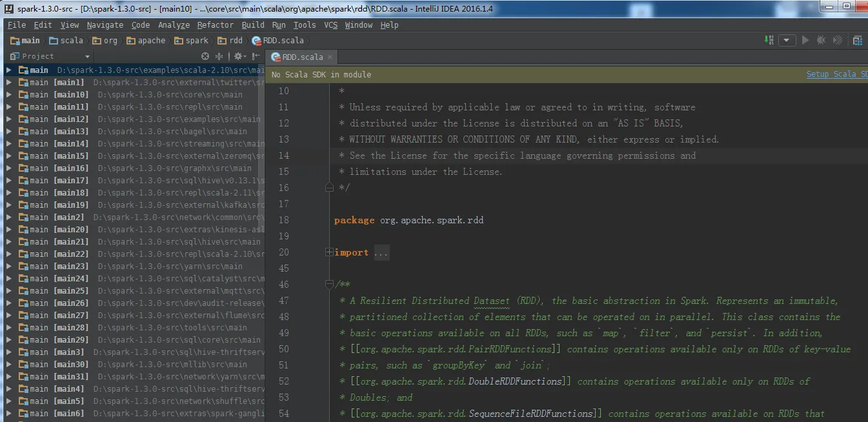Expand the main examples\scala-2.10 module node
868x422 pixels.
9,70
